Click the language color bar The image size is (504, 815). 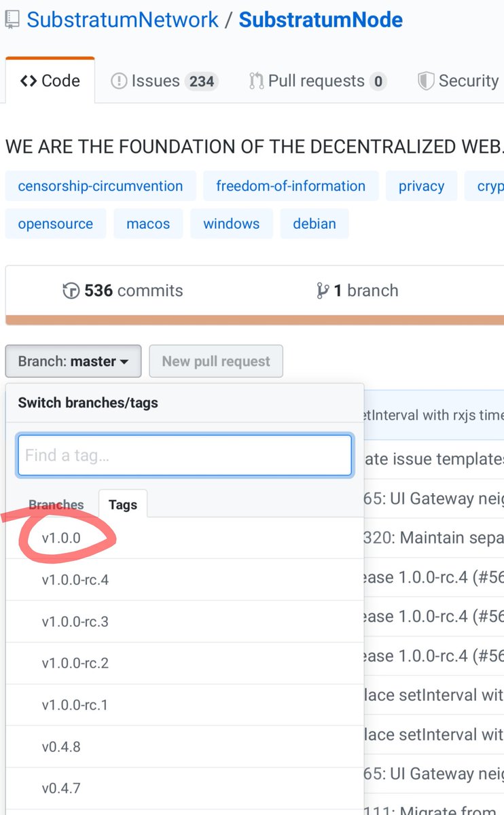255,320
